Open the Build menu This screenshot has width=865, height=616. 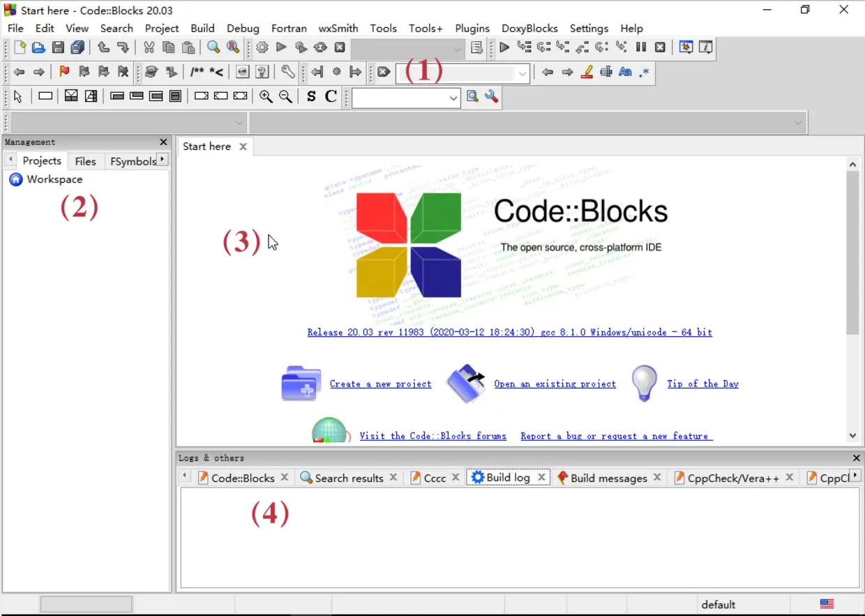point(202,29)
